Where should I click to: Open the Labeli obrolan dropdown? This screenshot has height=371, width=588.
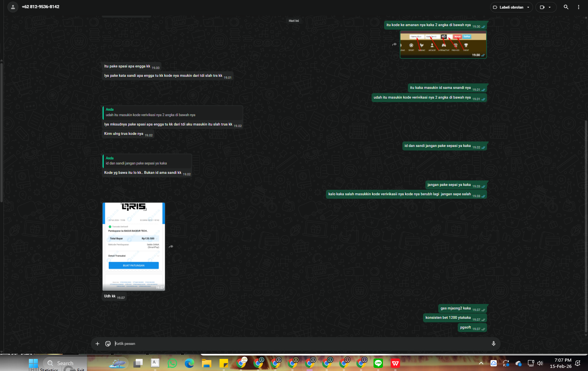(511, 7)
